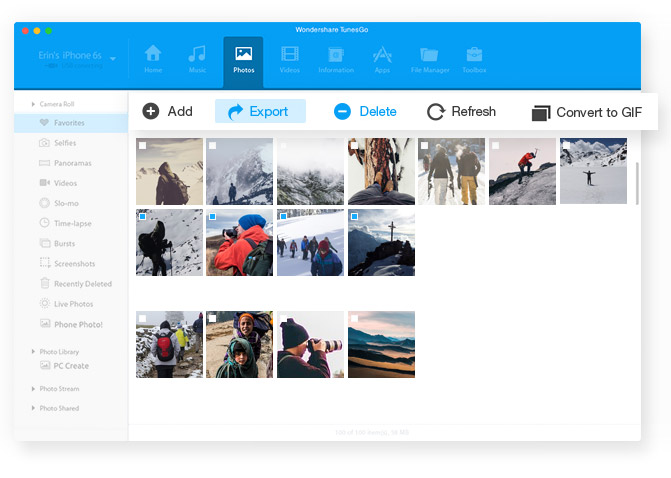The width and height of the screenshot is (671, 478).
Task: Switch to the Apps tab label
Action: coord(382,70)
